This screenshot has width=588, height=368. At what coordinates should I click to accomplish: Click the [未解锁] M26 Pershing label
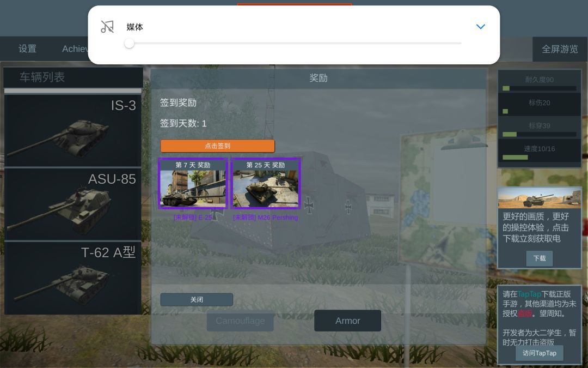click(x=266, y=218)
